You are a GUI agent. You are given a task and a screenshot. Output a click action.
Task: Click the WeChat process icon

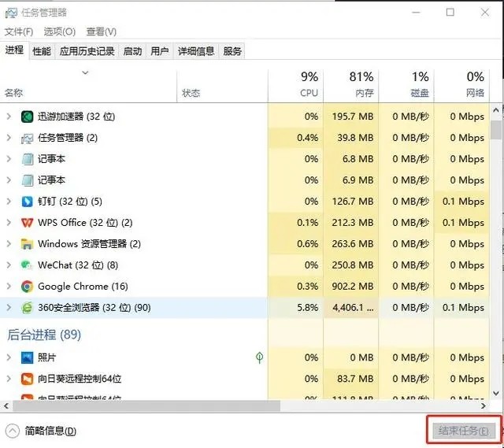[x=28, y=265]
